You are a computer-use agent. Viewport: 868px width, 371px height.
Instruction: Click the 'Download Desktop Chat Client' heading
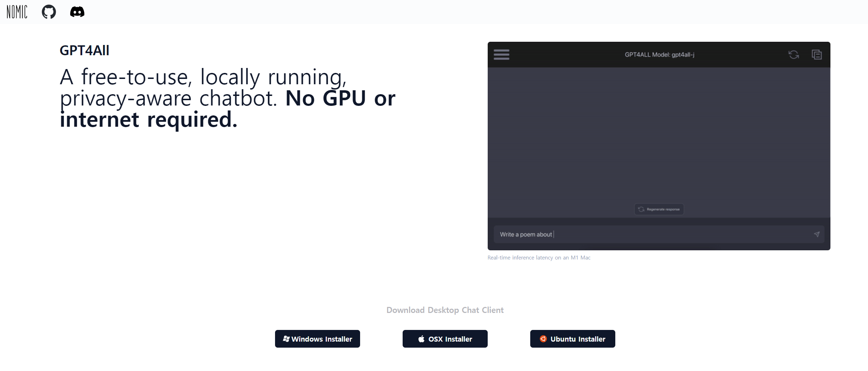coord(445,310)
